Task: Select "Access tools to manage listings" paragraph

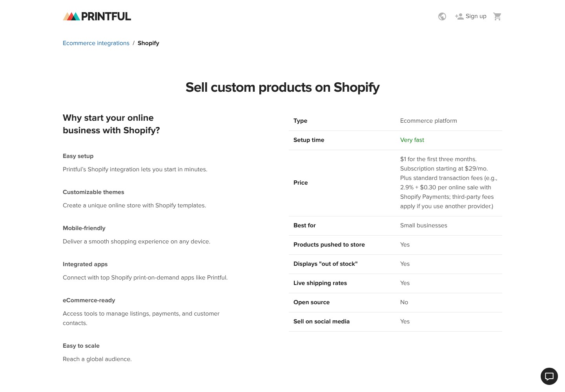Action: (x=141, y=318)
